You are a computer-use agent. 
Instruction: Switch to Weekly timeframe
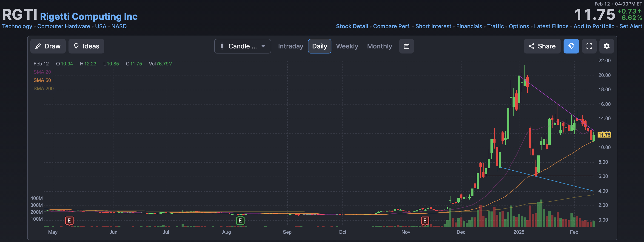pyautogui.click(x=347, y=46)
